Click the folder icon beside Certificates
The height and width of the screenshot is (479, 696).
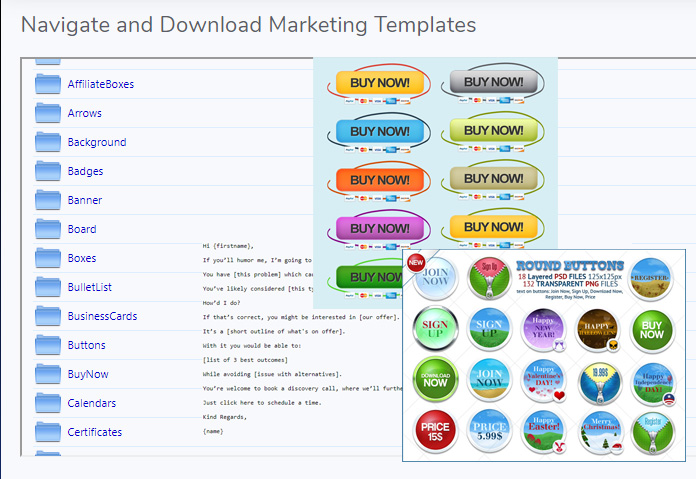click(x=48, y=432)
